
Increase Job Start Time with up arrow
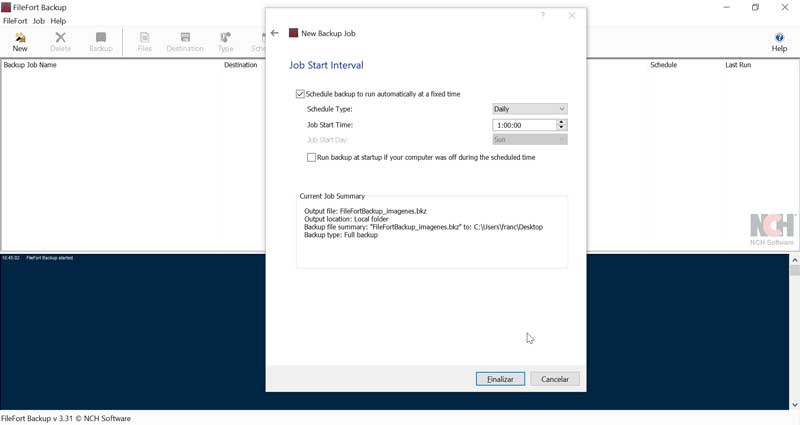562,122
